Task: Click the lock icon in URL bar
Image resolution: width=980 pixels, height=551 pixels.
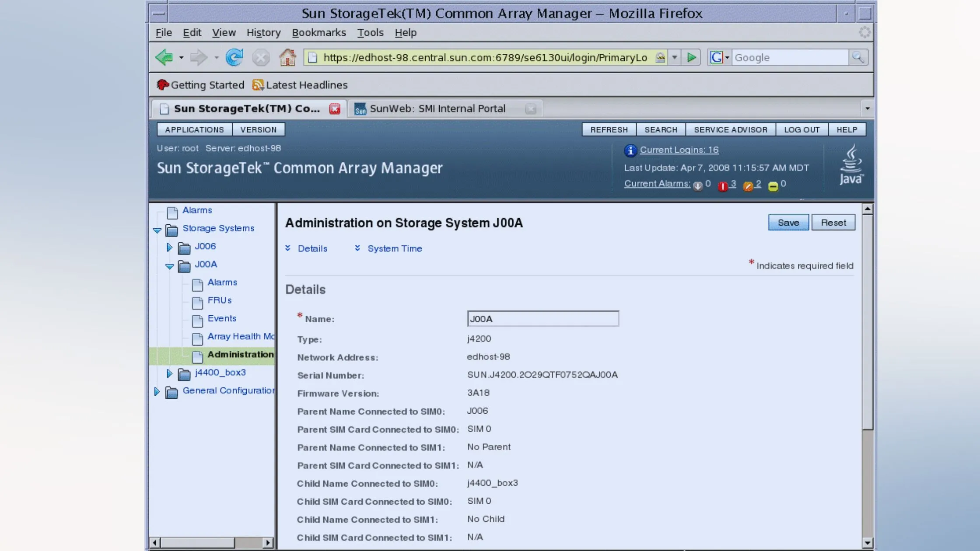Action: (x=660, y=57)
